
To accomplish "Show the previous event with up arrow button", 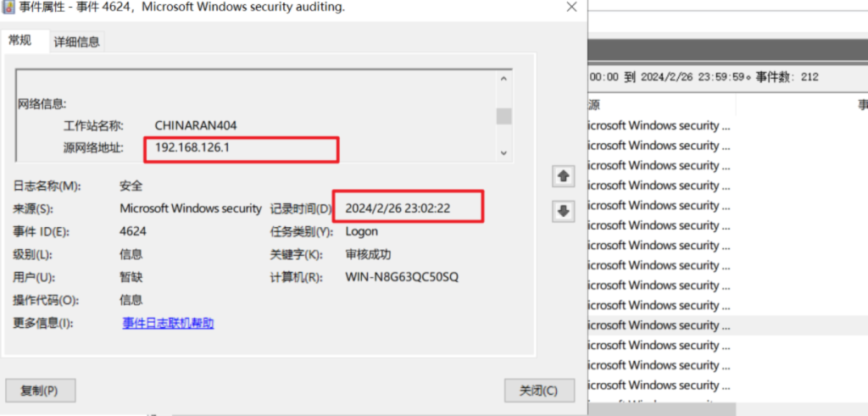I will tap(563, 176).
